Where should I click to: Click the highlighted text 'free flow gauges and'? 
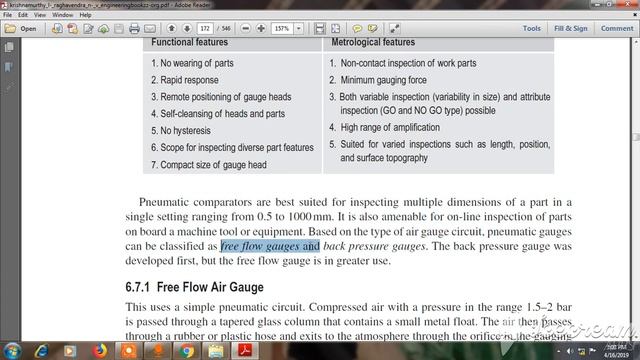pos(270,246)
